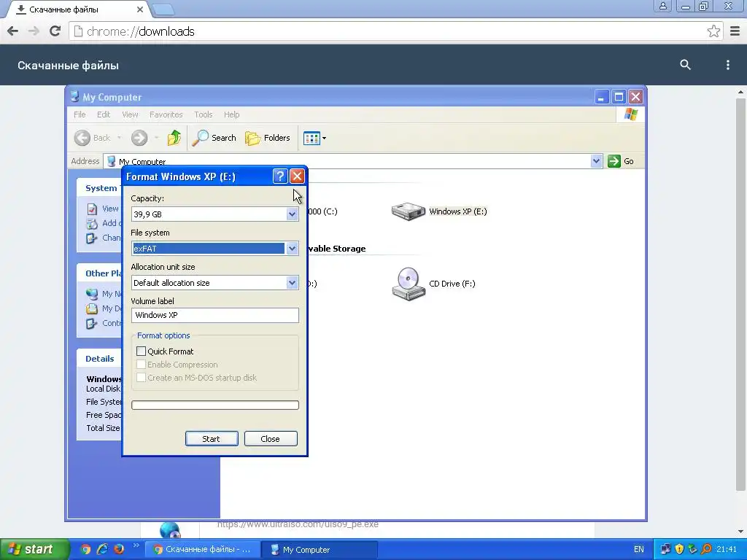Screen dimensions: 747x560
Task: Click Chrome forward arrow button
Action: coord(34,31)
